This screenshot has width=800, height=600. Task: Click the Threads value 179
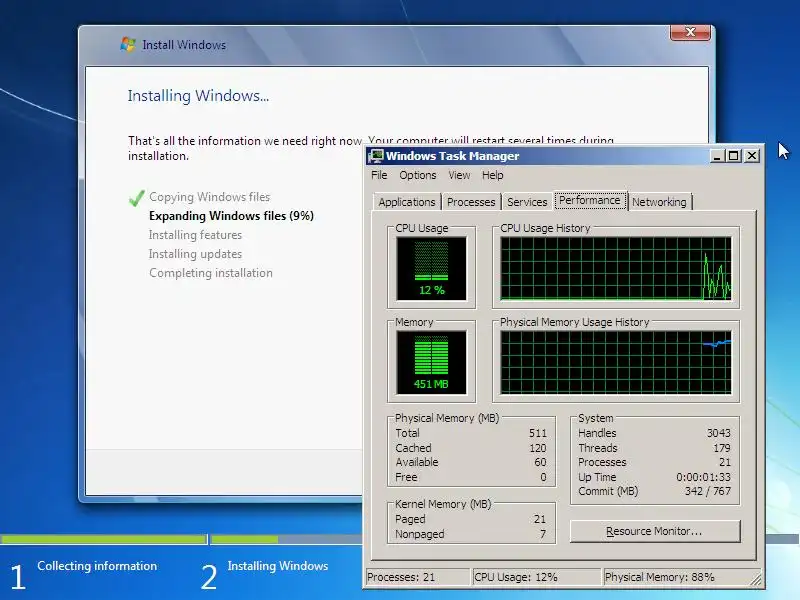pyautogui.click(x=721, y=448)
